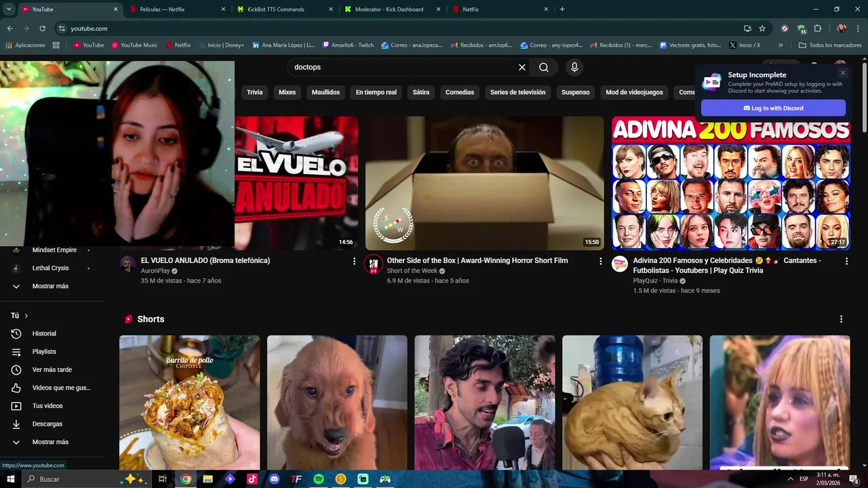This screenshot has height=488, width=868.
Task: Bookmark this page with the star icon
Action: tap(762, 28)
